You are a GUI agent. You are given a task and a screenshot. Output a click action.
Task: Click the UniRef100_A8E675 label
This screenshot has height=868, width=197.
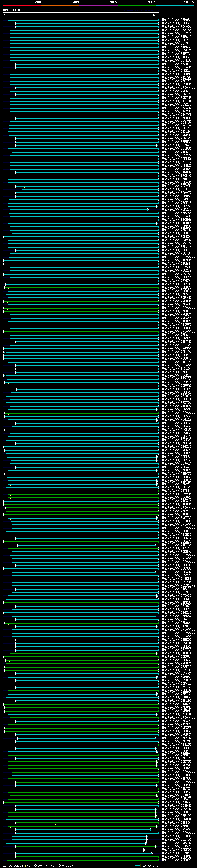pyautogui.click(x=176, y=474)
